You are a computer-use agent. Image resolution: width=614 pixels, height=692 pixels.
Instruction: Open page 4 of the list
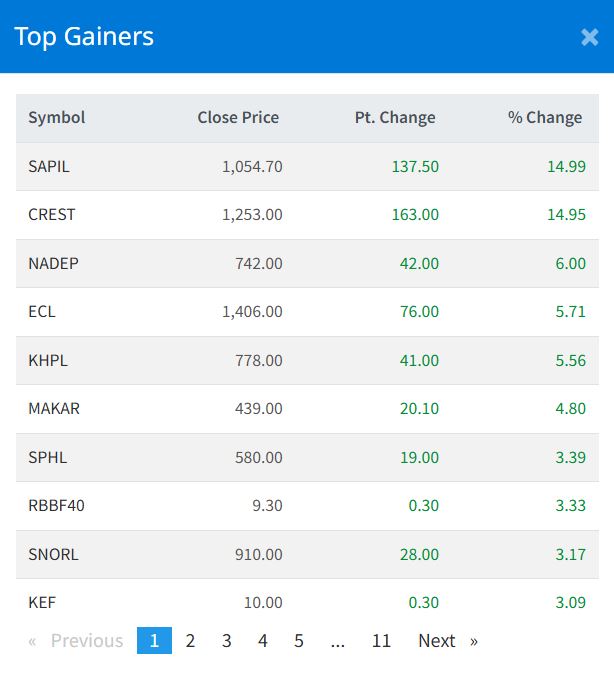pyautogui.click(x=263, y=640)
